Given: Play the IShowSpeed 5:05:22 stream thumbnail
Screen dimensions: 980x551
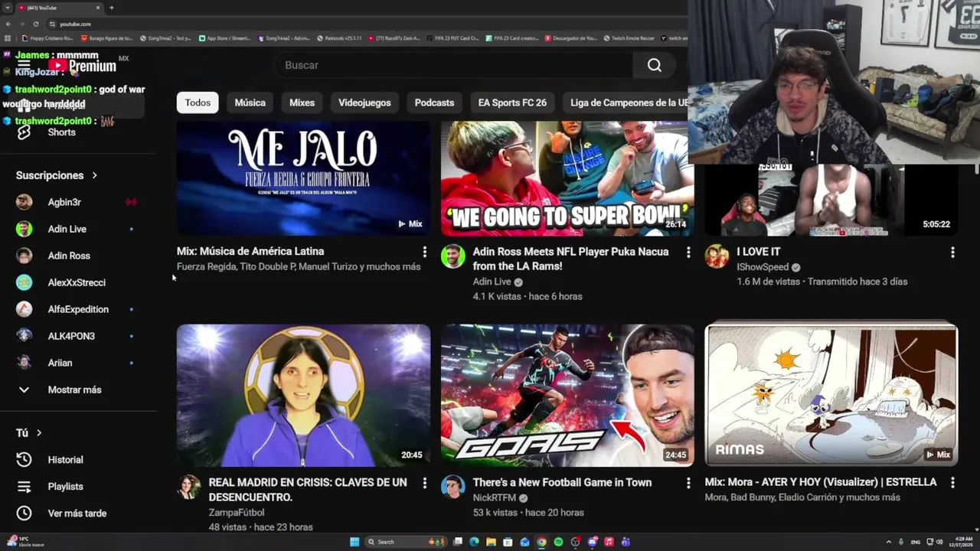Looking at the screenshot, I should click(x=831, y=200).
